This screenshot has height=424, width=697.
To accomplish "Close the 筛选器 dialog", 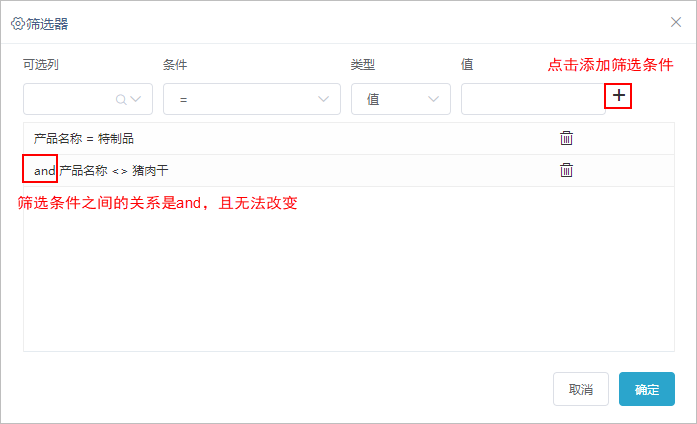I will (x=676, y=22).
